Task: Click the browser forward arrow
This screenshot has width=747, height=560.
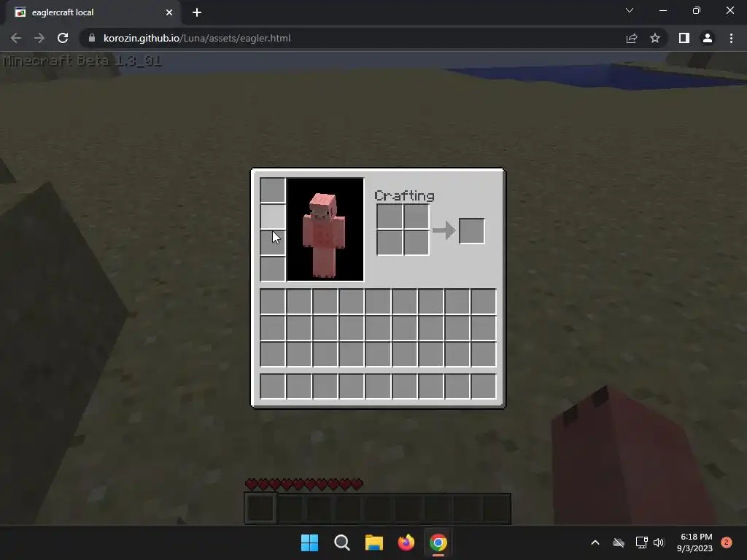Action: 39,38
